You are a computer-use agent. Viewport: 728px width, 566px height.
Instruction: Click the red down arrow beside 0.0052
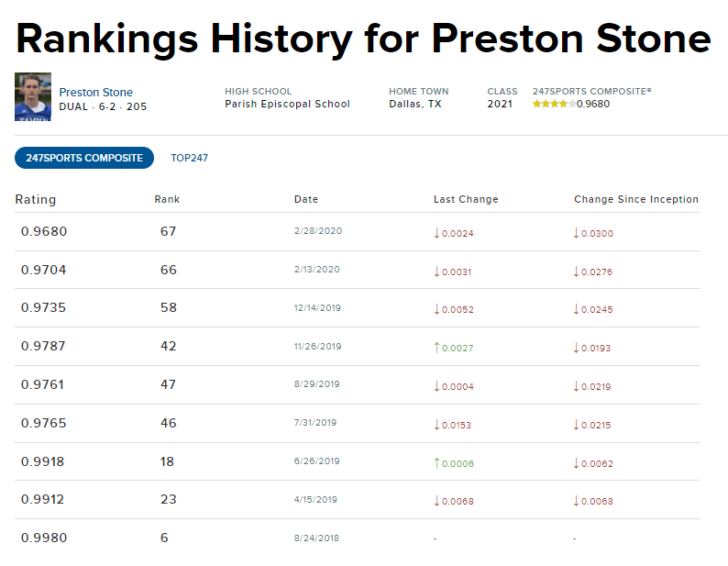pos(436,309)
